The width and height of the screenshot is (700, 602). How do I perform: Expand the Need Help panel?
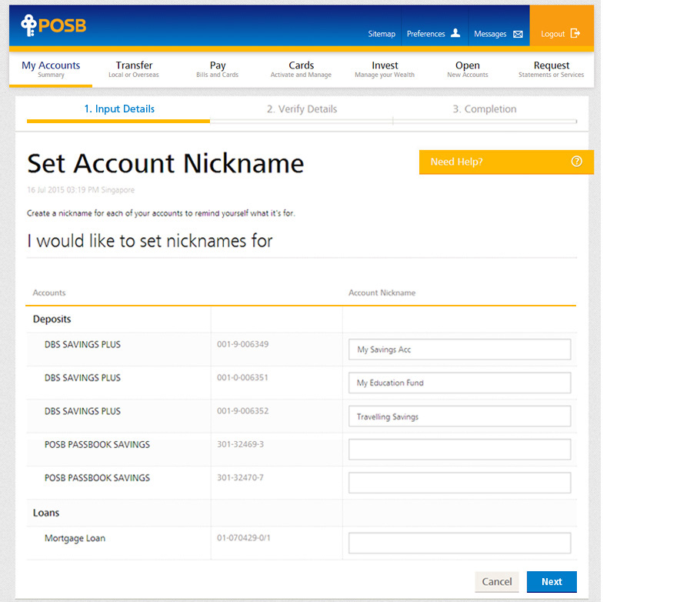pos(505,162)
